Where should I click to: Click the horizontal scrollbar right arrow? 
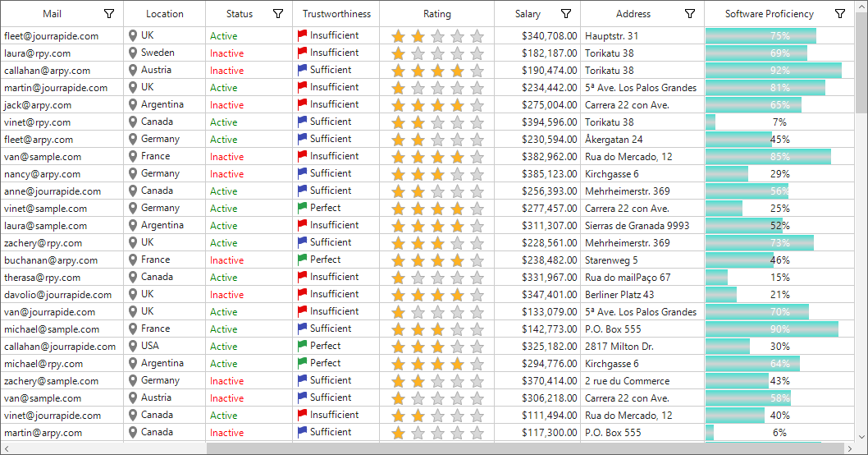tap(849, 448)
